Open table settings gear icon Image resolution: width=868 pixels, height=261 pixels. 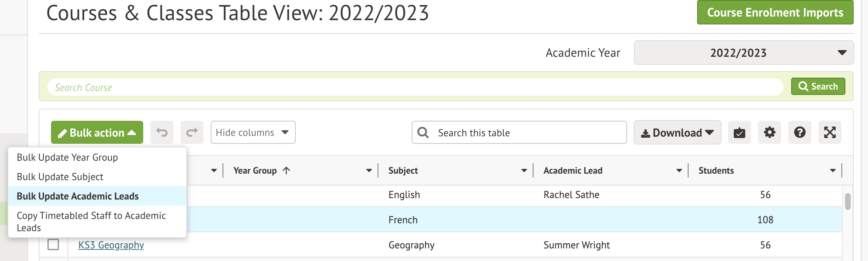click(x=769, y=133)
